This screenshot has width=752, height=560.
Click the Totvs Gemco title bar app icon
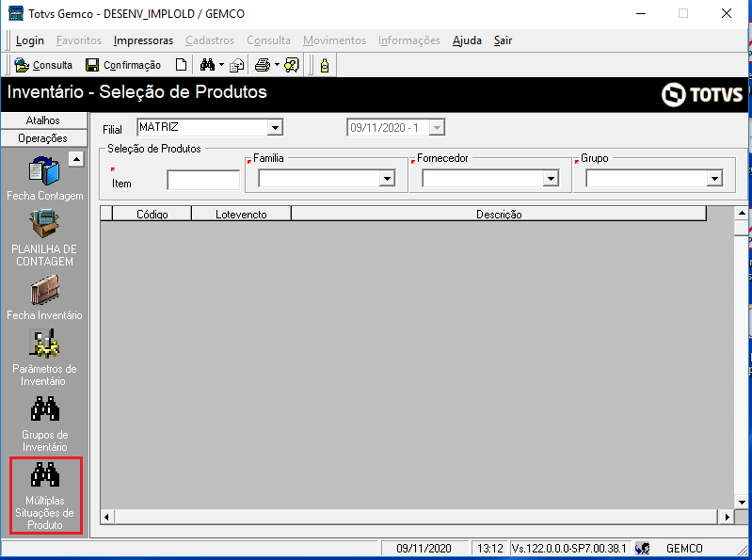(15, 13)
